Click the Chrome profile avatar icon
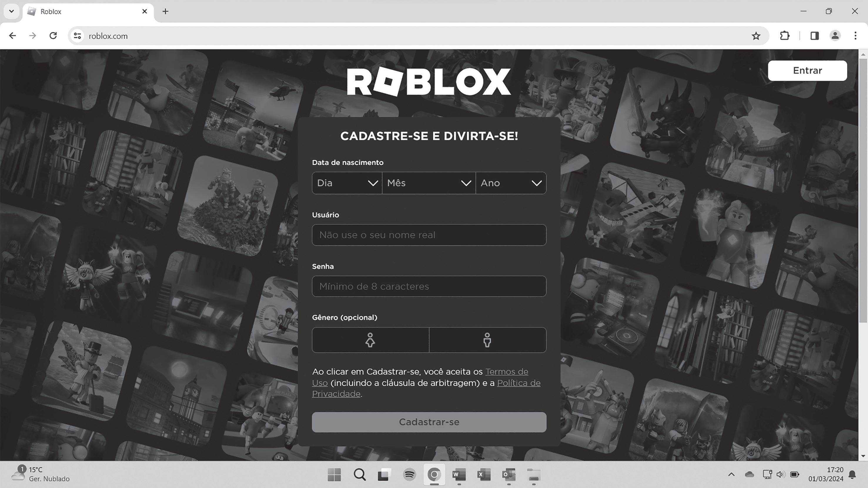 click(x=835, y=36)
